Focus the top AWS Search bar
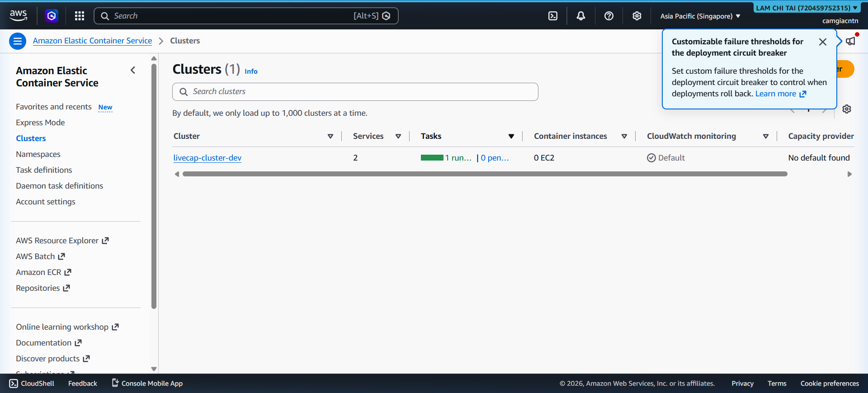 246,16
